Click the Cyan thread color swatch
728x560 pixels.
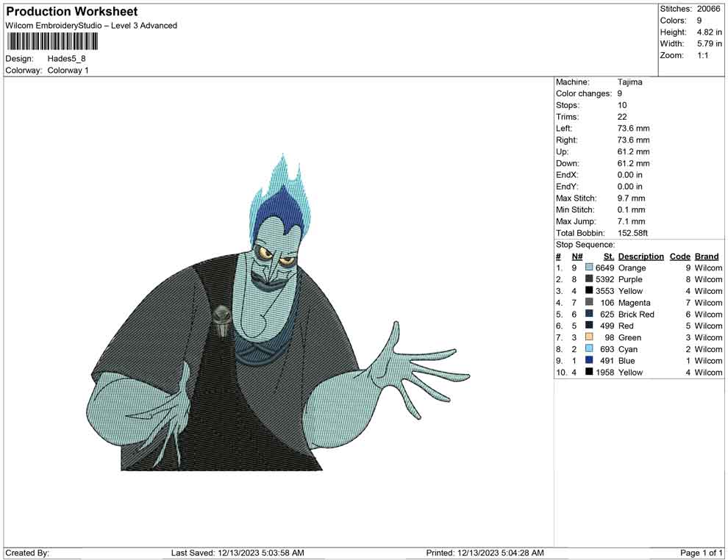[589, 348]
